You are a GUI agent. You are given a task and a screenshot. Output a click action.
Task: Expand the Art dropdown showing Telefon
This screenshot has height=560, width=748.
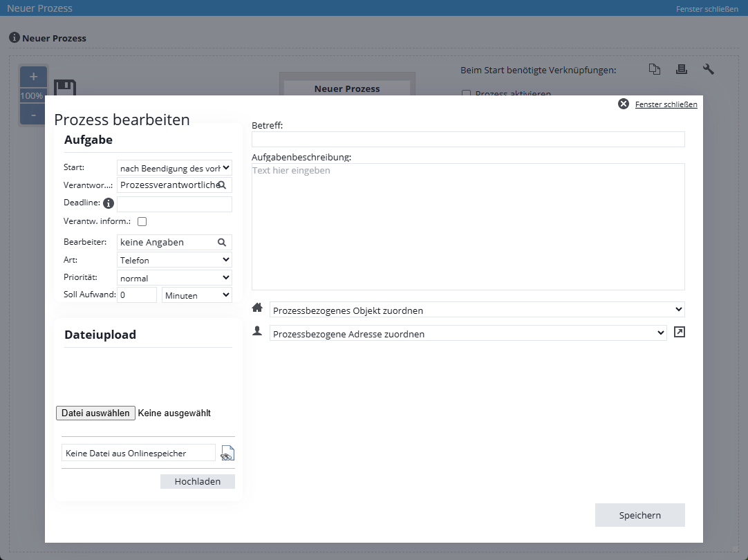tap(174, 260)
